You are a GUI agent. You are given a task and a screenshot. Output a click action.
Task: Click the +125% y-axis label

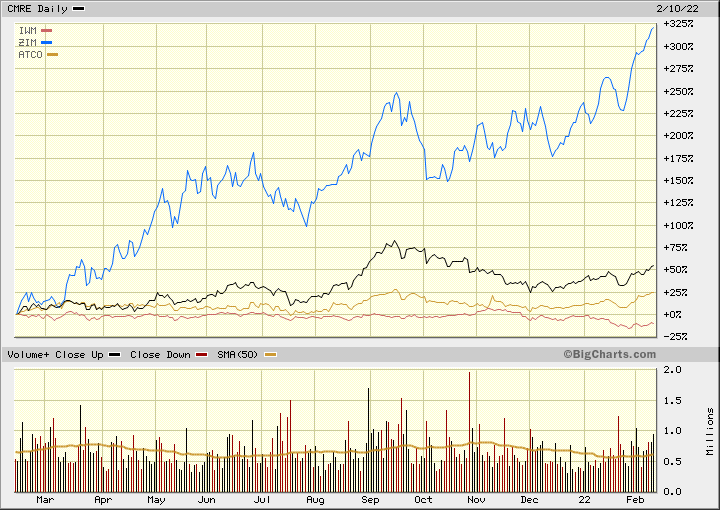tap(678, 202)
